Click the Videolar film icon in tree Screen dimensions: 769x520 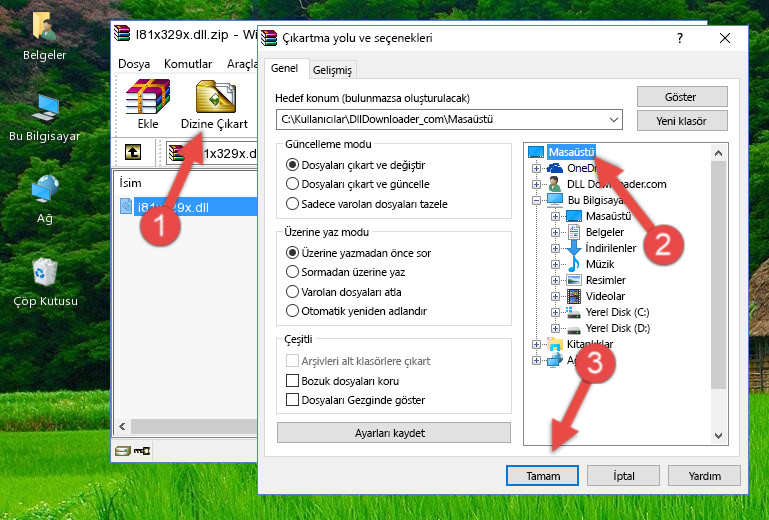pos(573,296)
